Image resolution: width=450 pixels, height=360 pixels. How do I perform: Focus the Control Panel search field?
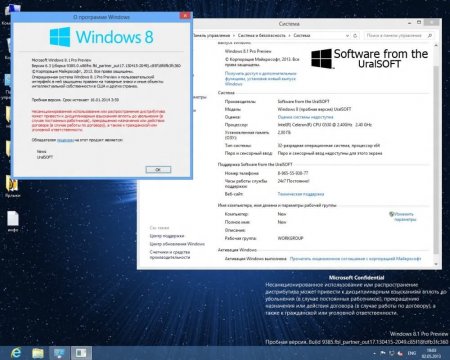(394, 35)
